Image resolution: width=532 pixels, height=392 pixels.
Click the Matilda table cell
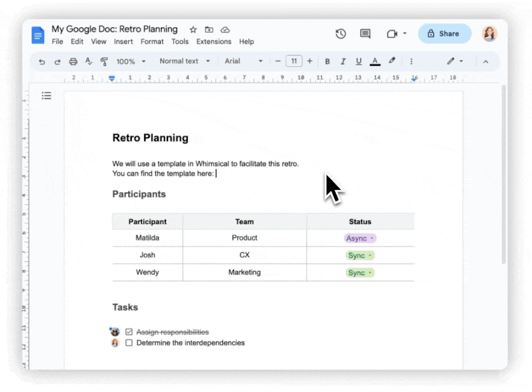pos(147,238)
